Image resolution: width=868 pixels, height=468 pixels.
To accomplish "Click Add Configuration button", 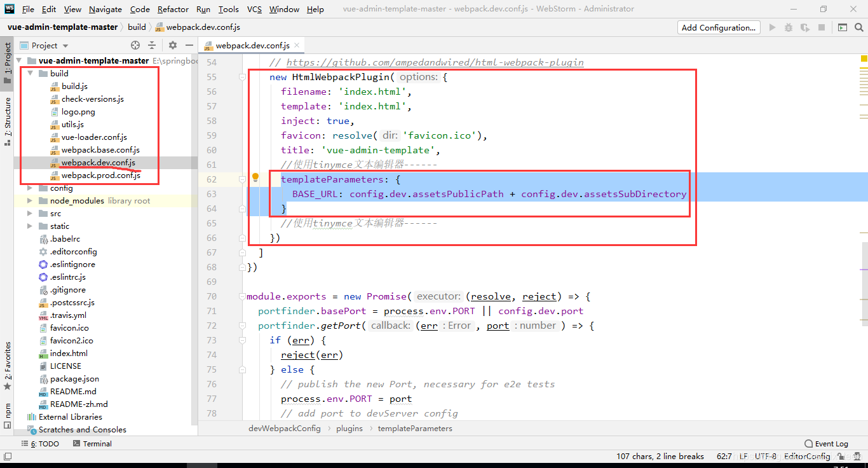I will 719,27.
